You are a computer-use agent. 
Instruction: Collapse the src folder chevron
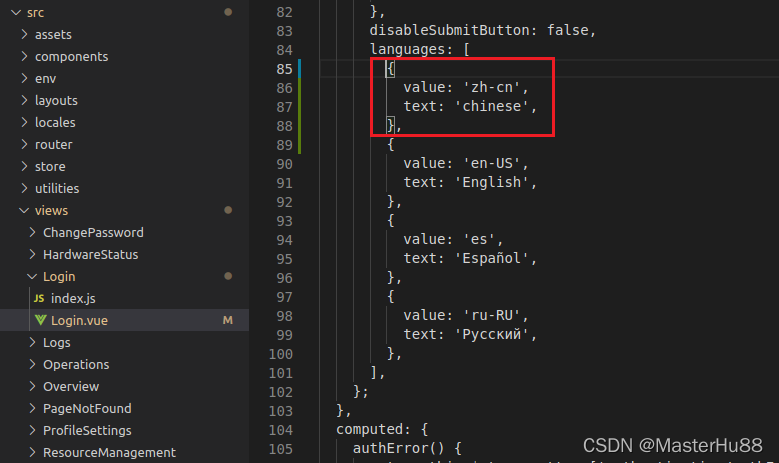click(16, 12)
